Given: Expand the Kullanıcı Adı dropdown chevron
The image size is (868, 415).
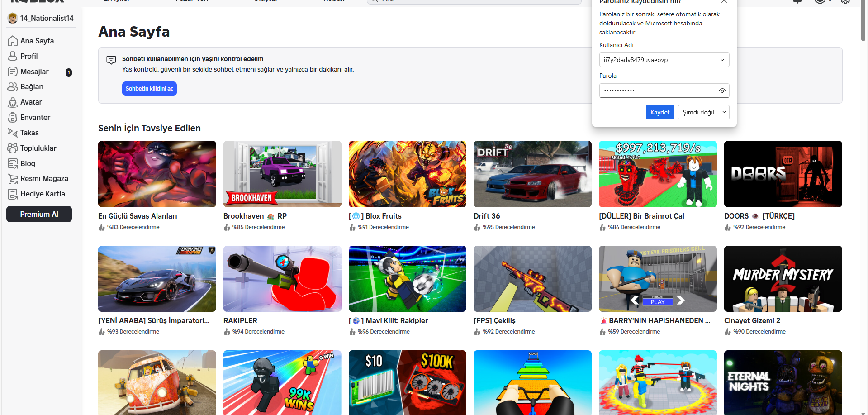Looking at the screenshot, I should [722, 60].
